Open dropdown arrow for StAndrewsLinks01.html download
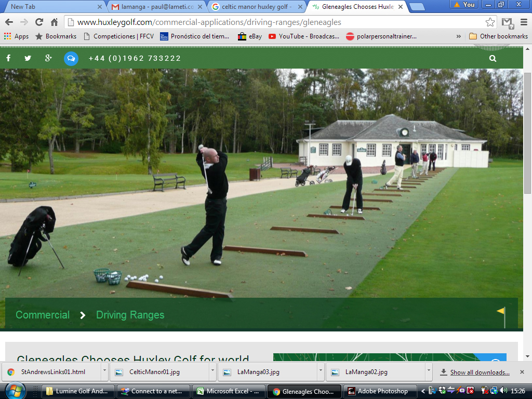This screenshot has height=399, width=532. tap(105, 372)
